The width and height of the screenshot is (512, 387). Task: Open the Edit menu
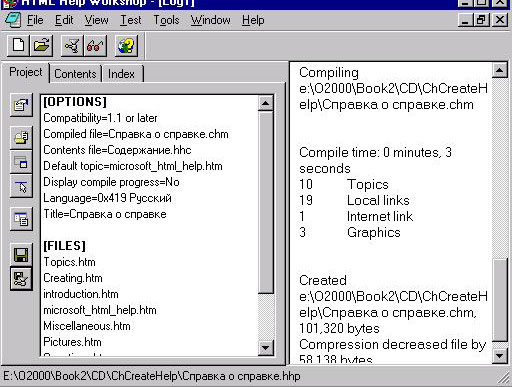click(64, 20)
